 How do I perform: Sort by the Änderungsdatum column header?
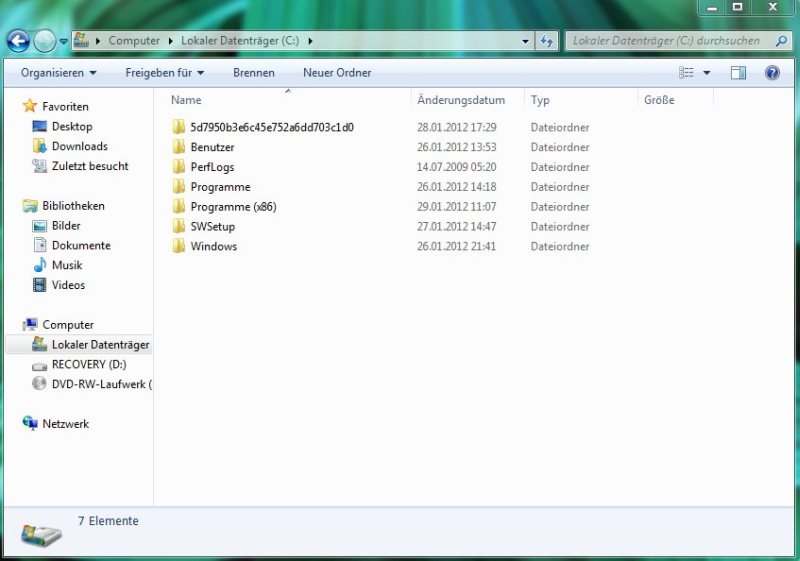(x=461, y=100)
